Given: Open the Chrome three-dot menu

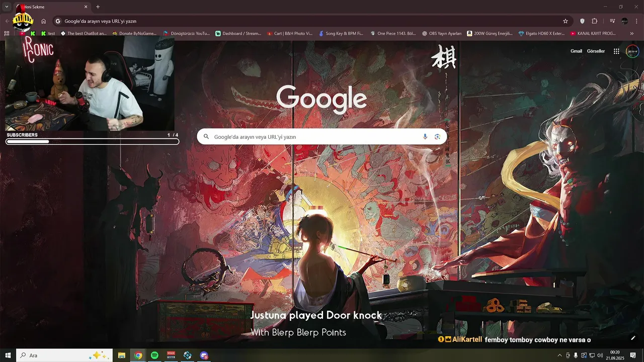Looking at the screenshot, I should tap(637, 21).
